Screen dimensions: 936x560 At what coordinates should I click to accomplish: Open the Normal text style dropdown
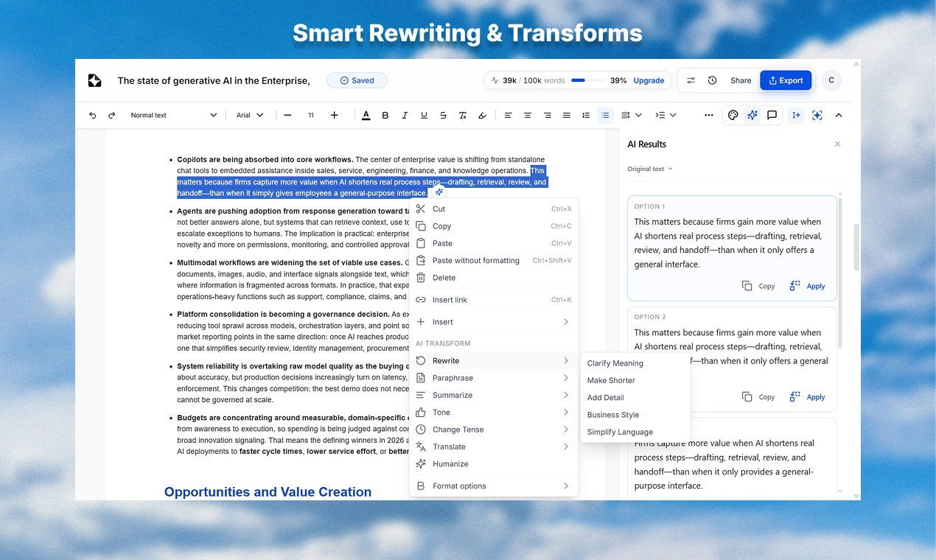[173, 115]
